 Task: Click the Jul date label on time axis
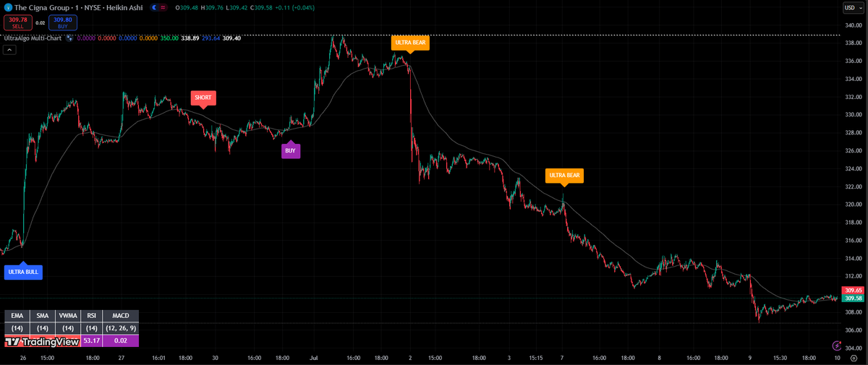314,358
